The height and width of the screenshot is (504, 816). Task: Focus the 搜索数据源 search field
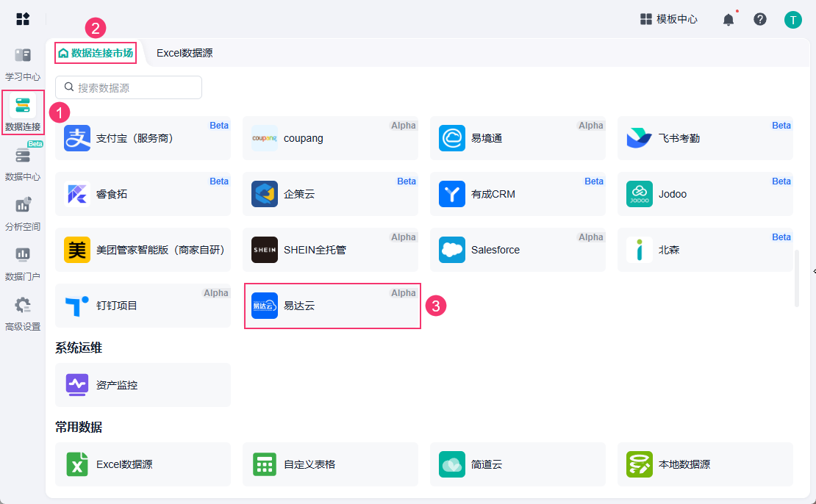(x=129, y=87)
